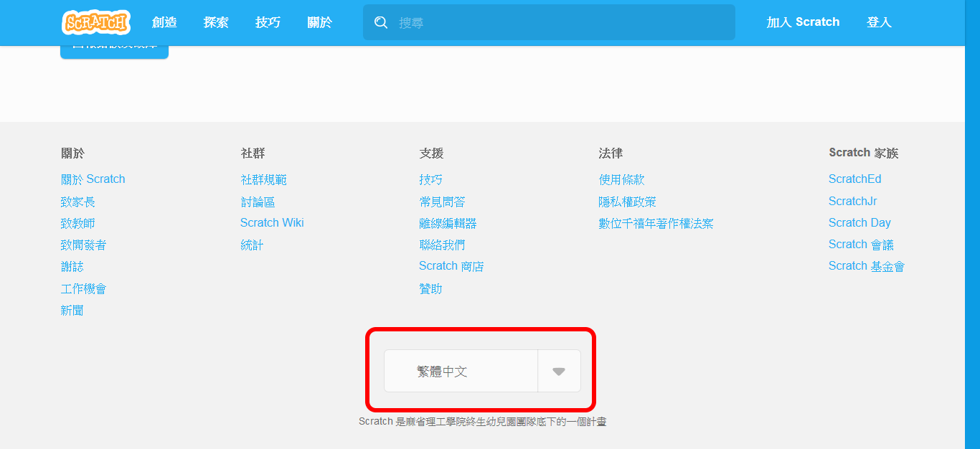Open the Scratch Day link
This screenshot has height=449, width=980.
859,223
